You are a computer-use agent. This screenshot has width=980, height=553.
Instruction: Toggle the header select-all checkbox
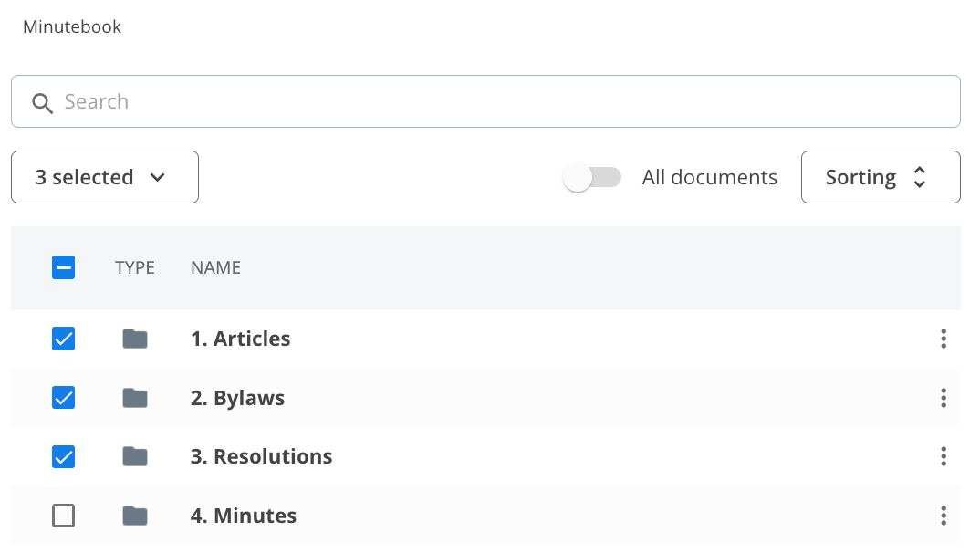pyautogui.click(x=64, y=267)
